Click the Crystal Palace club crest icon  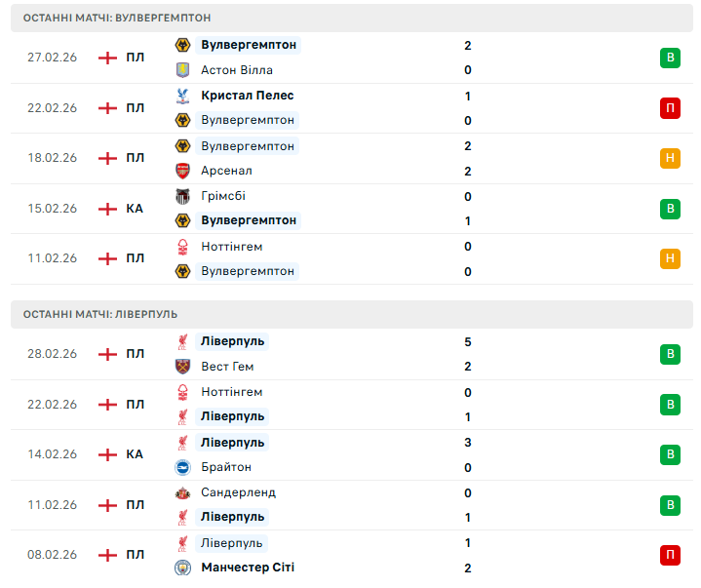click(181, 96)
